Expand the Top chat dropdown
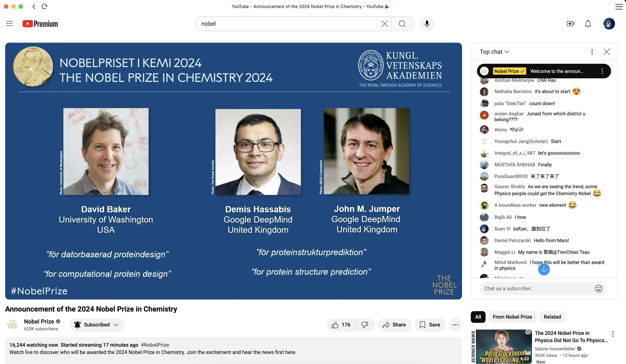Screen dimensions: 626x364 (x=494, y=52)
